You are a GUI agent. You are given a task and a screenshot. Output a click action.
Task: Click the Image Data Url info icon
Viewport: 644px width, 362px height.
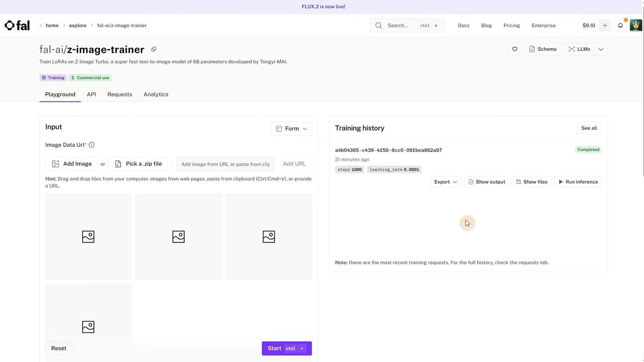point(91,145)
